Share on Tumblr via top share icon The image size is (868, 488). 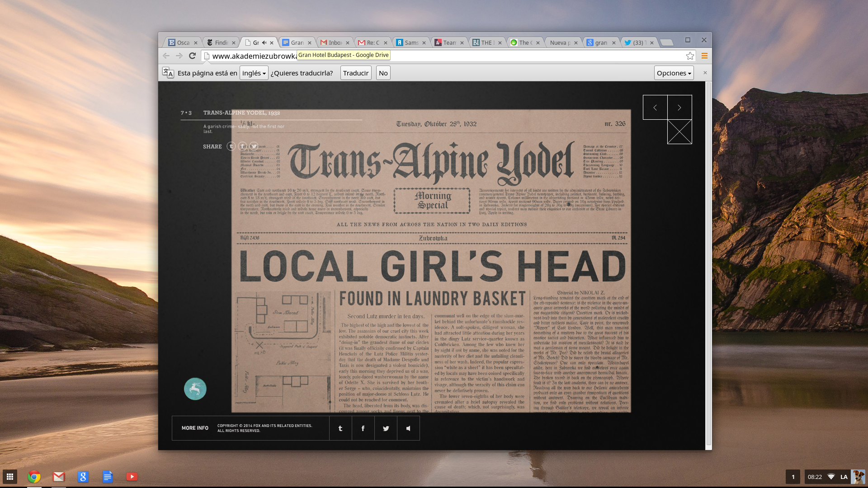(231, 146)
